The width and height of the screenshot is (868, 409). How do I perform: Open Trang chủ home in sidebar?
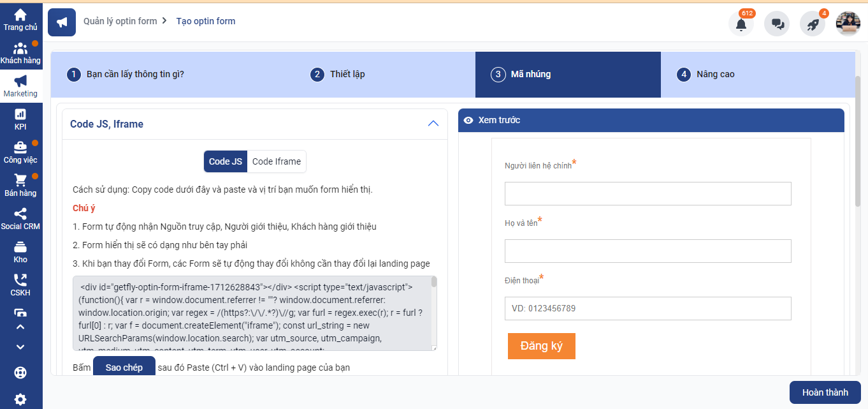tap(20, 19)
